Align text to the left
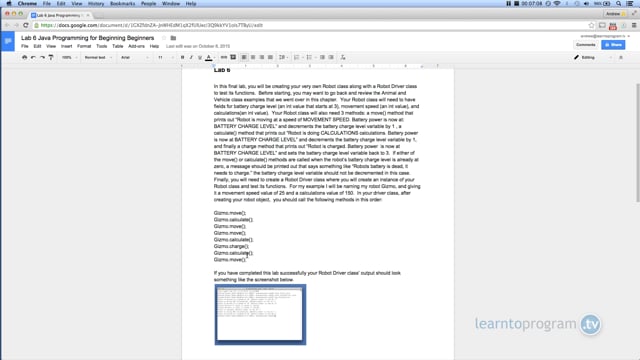 [244, 58]
